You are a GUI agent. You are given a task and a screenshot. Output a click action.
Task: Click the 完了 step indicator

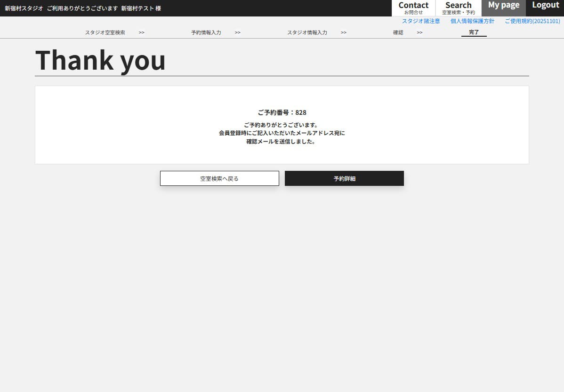coord(474,32)
